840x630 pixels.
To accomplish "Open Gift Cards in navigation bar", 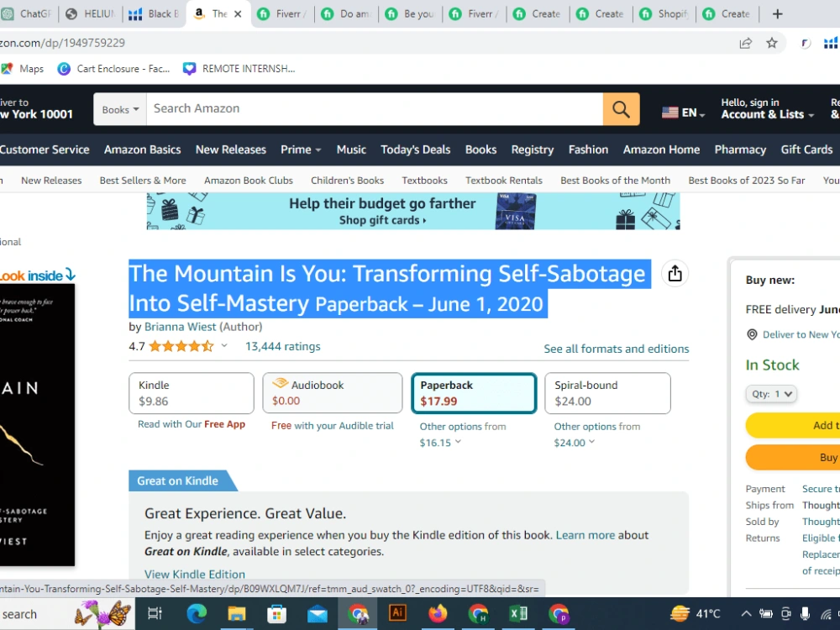I will pos(806,150).
